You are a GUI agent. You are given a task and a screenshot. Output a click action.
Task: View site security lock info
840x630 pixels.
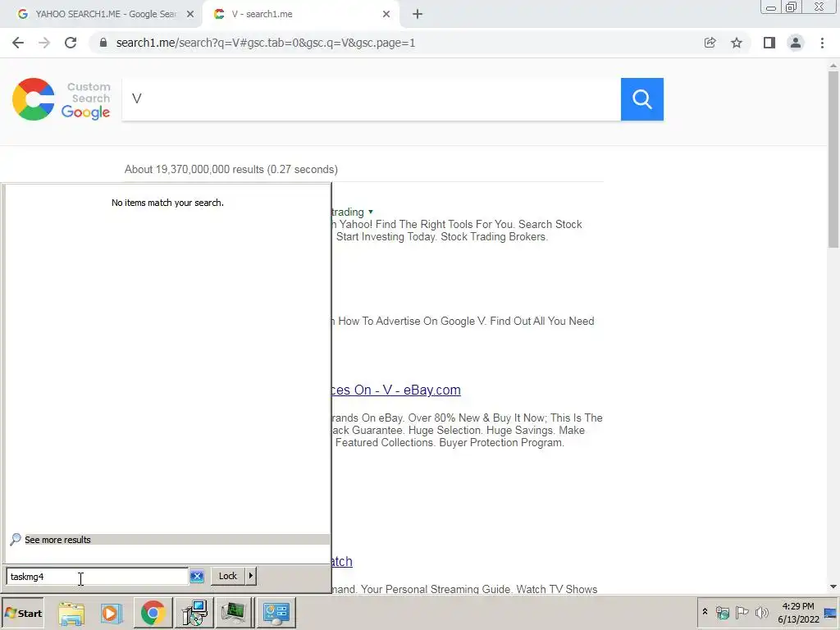pos(103,43)
